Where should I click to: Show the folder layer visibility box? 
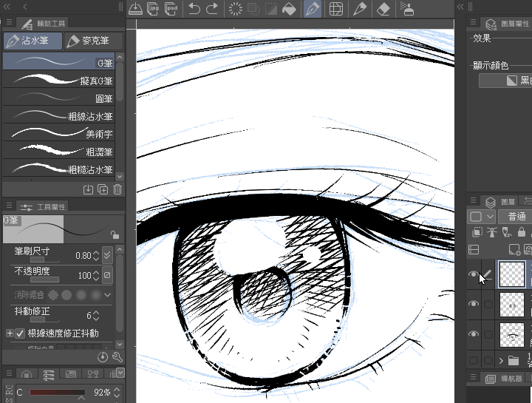pyautogui.click(x=474, y=361)
